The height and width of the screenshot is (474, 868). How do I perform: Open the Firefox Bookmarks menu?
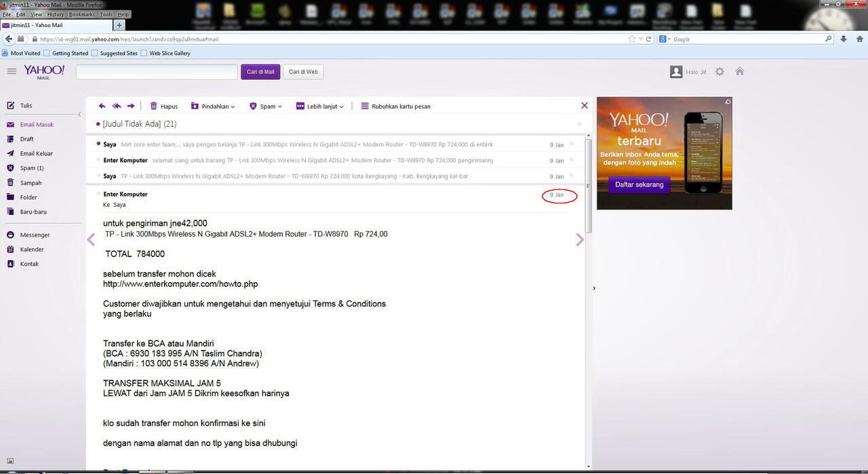82,14
